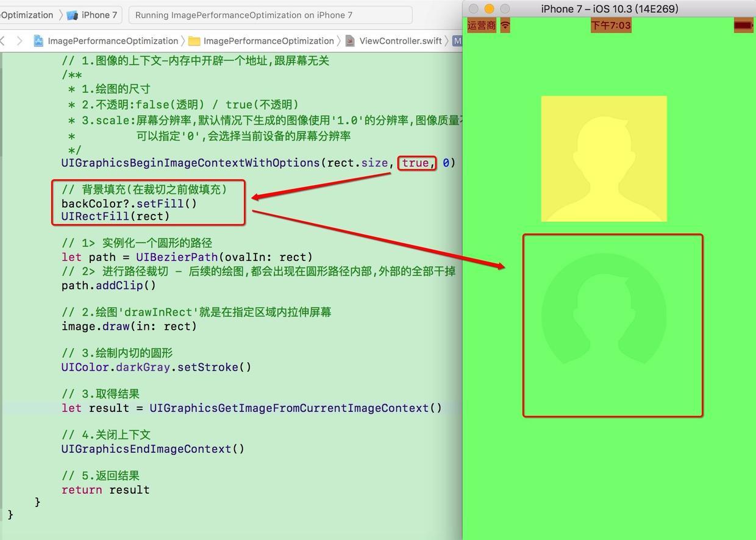The height and width of the screenshot is (540, 756).
Task: Click the UIColor.darkGray.setStroke() code line
Action: [x=156, y=367]
